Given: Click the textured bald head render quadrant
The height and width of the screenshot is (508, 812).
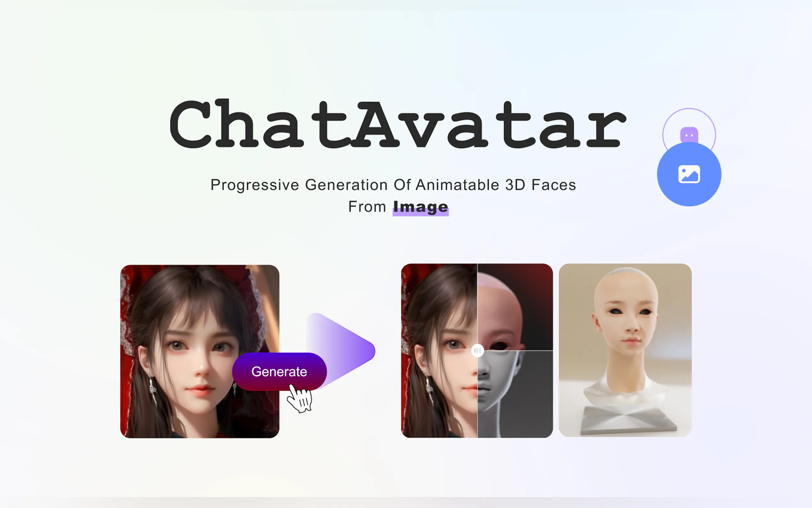Looking at the screenshot, I should (515, 307).
